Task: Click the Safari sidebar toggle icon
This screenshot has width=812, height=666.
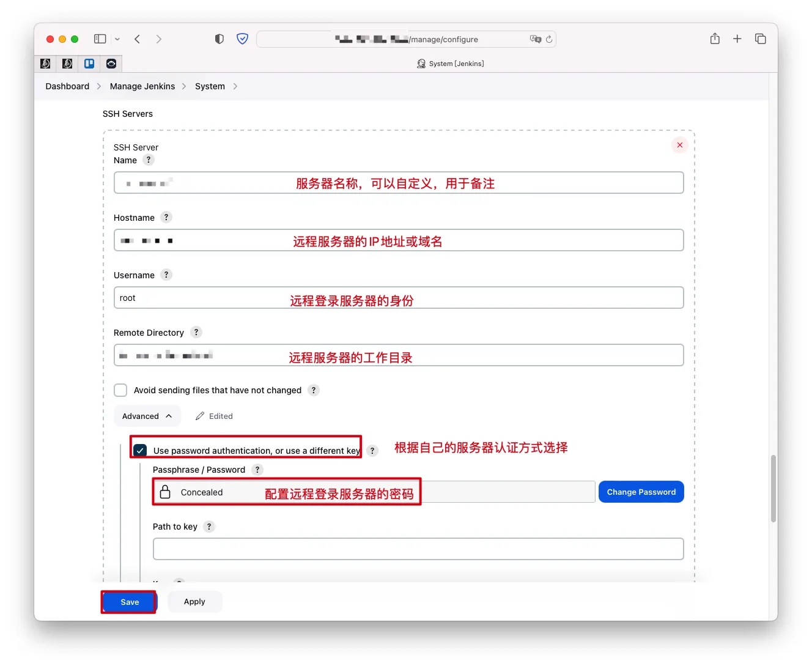Action: click(100, 39)
